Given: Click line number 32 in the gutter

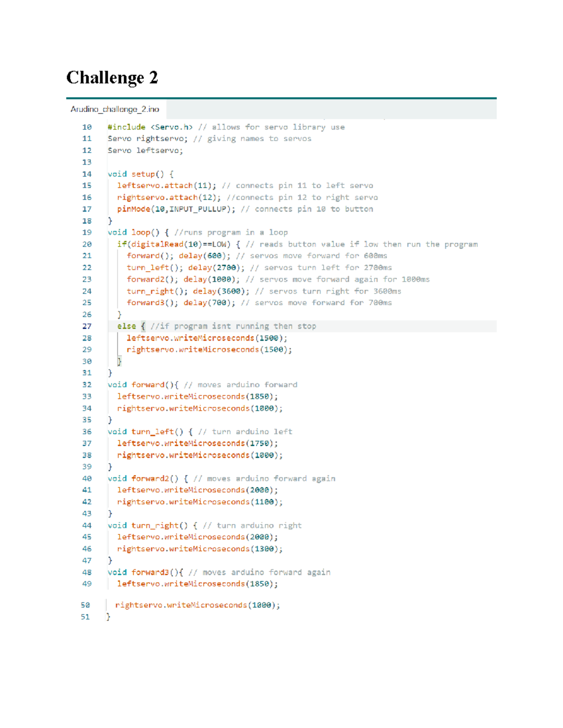Looking at the screenshot, I should (87, 385).
